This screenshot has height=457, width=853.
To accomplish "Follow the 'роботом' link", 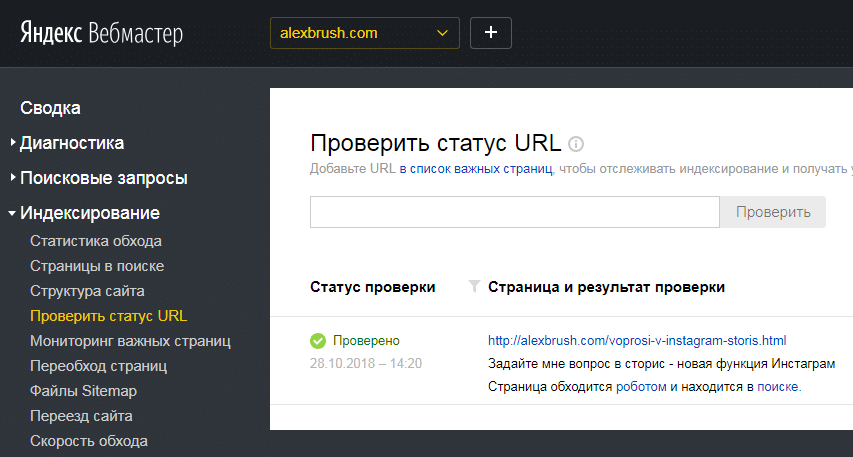I will coord(641,387).
